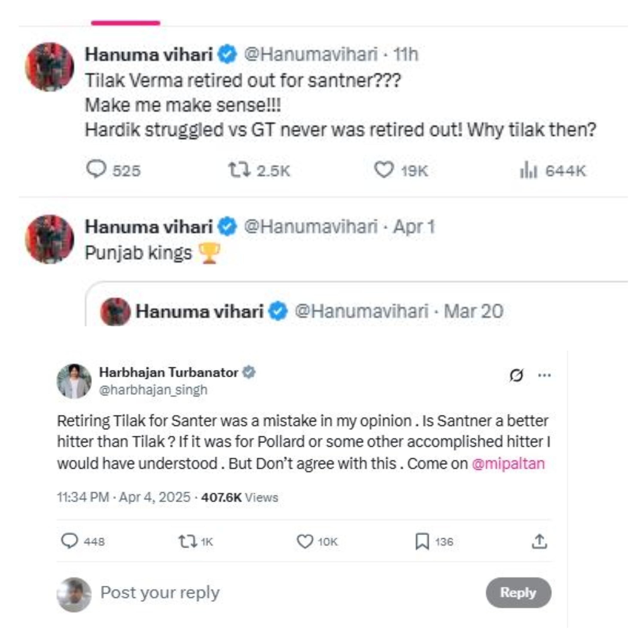Repost Harbhajan Turbanator's tweet
This screenshot has width=644, height=644.
(188, 541)
